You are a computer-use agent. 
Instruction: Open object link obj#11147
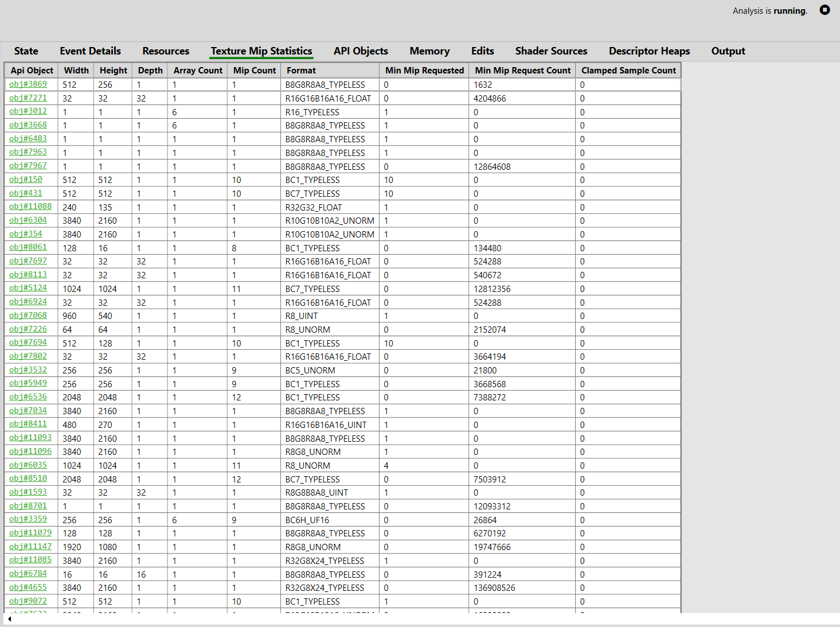30,547
